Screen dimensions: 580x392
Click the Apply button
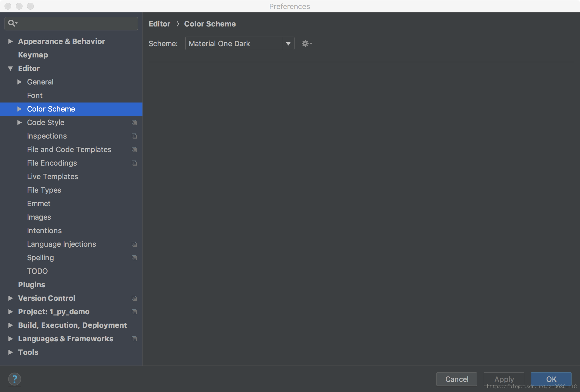pyautogui.click(x=503, y=379)
